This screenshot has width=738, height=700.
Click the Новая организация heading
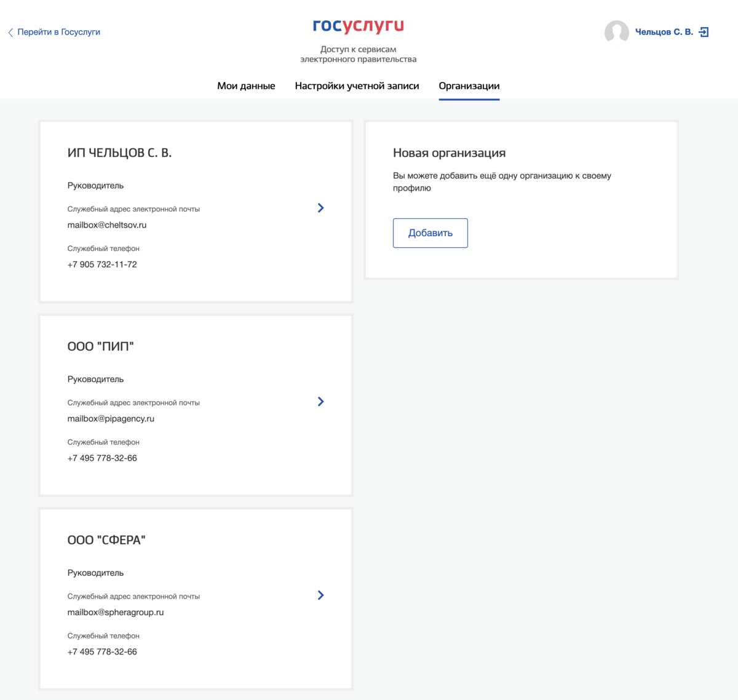tap(449, 153)
